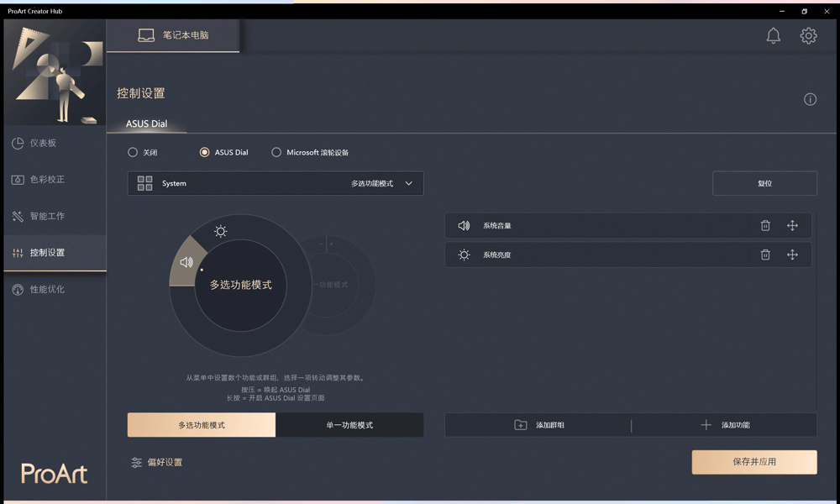Expand the System 多选功能模式 dropdown
This screenshot has width=840, height=504.
coord(276,183)
